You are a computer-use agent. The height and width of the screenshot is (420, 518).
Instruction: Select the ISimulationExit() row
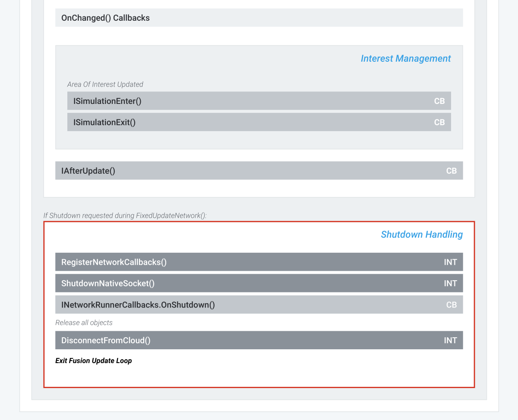pos(259,122)
